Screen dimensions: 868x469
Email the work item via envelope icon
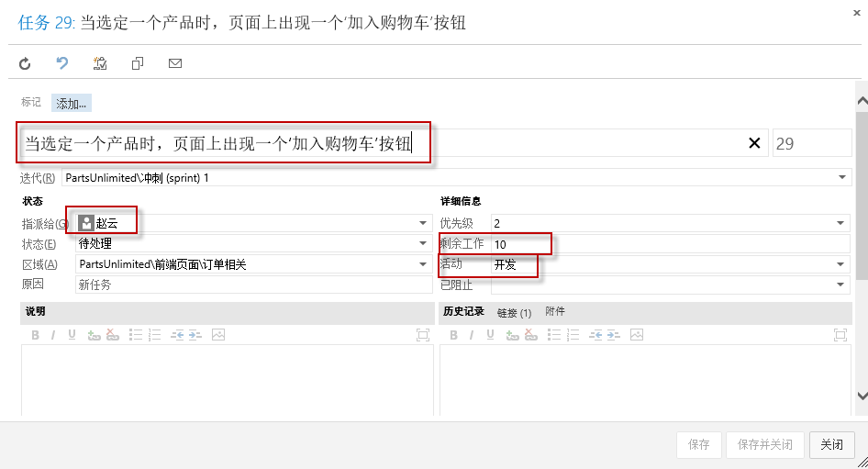coord(175,63)
